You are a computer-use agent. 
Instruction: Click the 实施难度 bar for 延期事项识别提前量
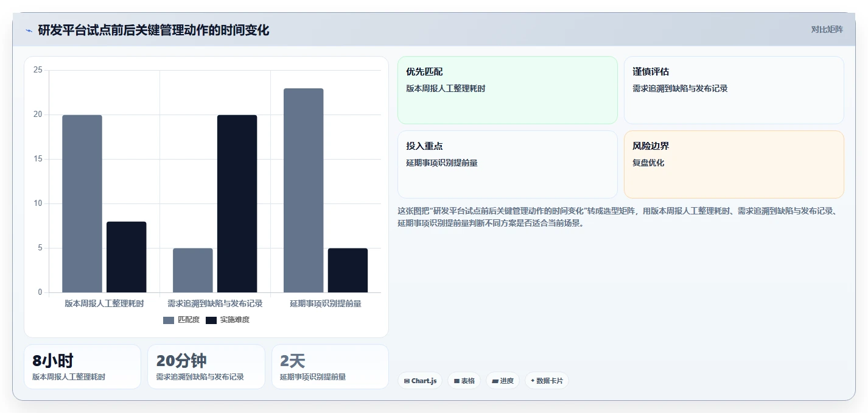pos(348,270)
